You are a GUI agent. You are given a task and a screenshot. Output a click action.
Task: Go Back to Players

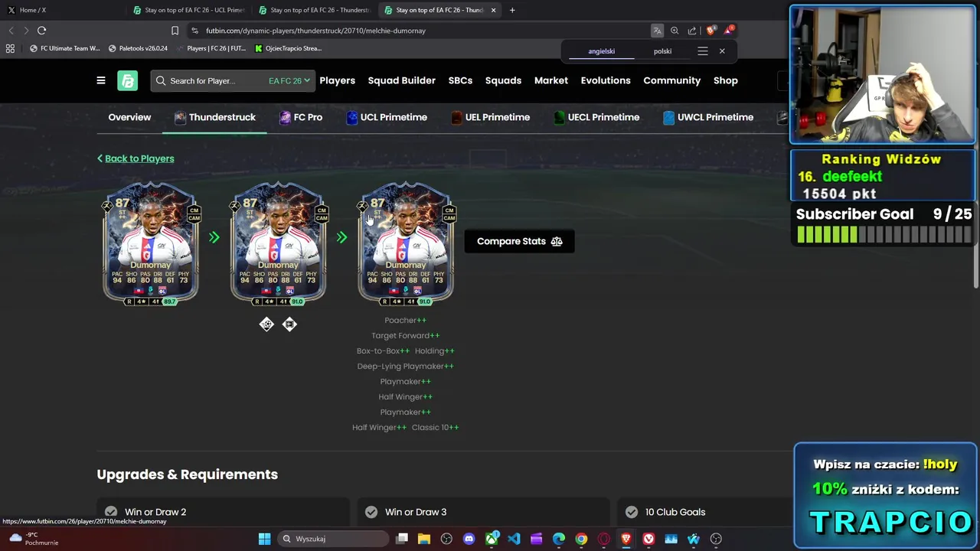(x=136, y=158)
